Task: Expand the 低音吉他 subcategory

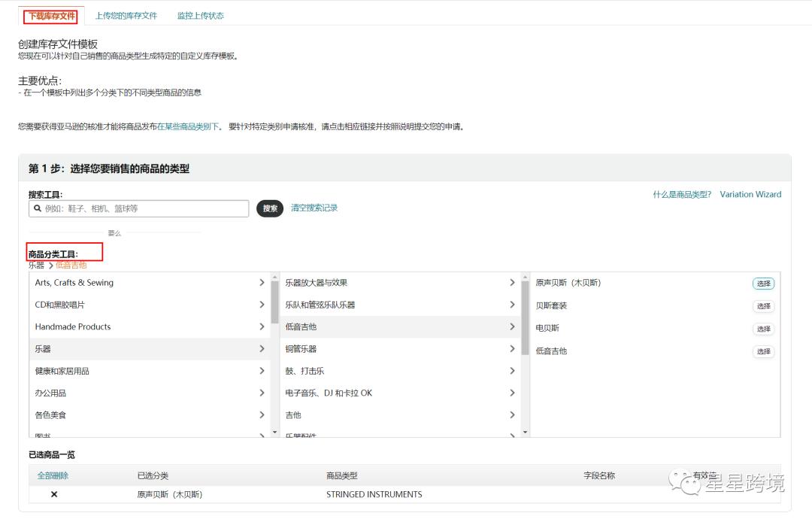Action: click(398, 328)
